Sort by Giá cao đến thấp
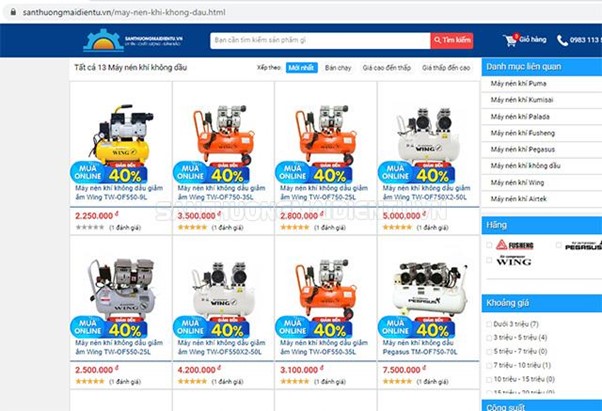The height and width of the screenshot is (411, 602). [x=387, y=68]
